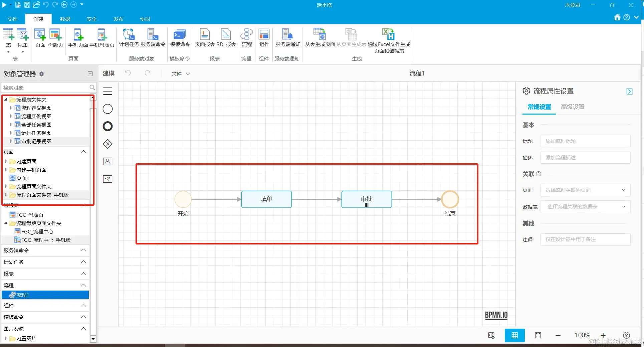The image size is (644, 347).
Task: Open the 页面 association dropdown
Action: click(x=586, y=190)
